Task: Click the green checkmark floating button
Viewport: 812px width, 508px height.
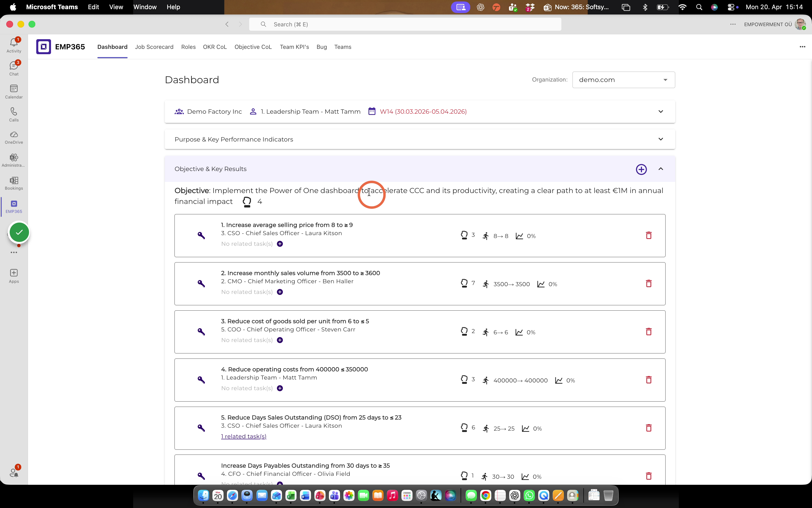Action: pos(19,232)
